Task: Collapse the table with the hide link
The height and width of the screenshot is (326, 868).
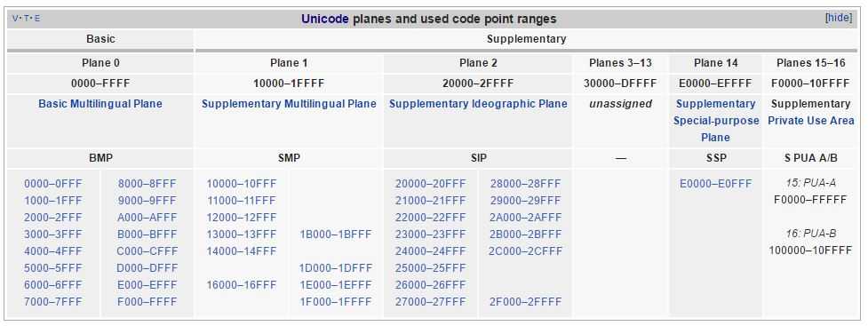Action: click(x=838, y=18)
